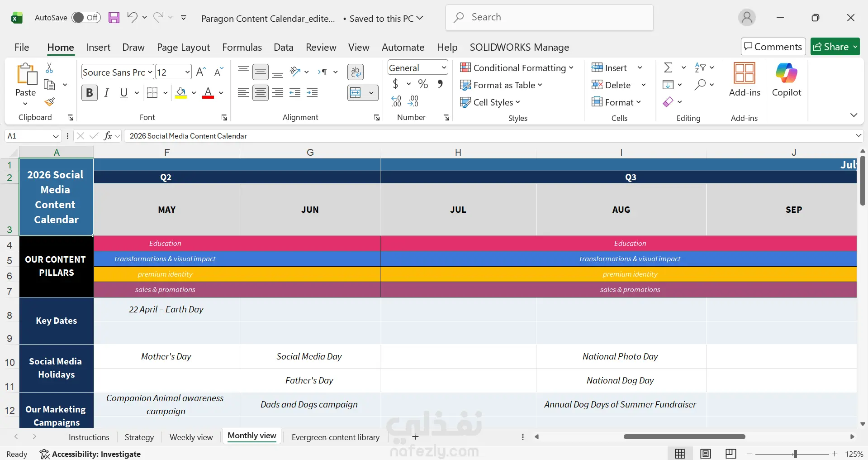The height and width of the screenshot is (460, 868).
Task: Click the Cut scissors icon
Action: click(x=49, y=68)
